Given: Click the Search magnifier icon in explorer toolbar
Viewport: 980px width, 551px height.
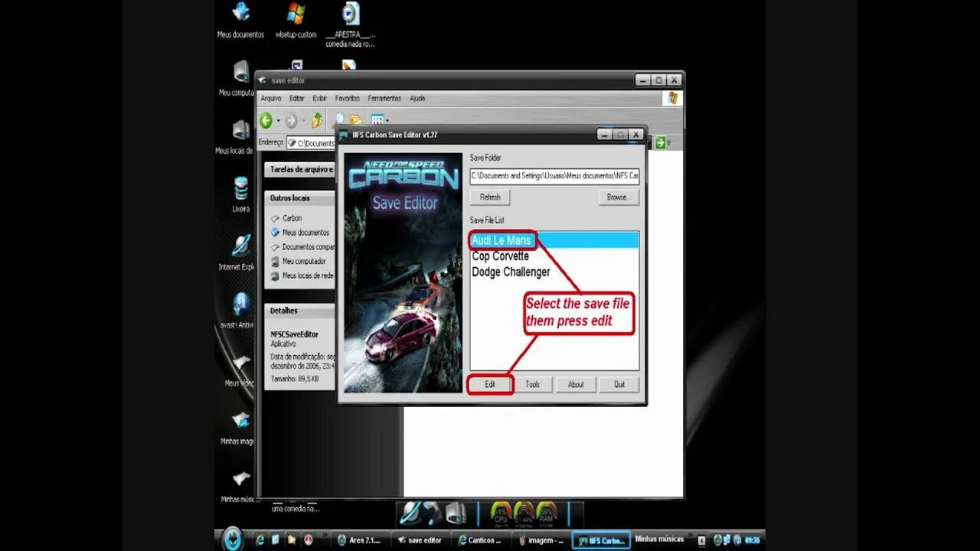Looking at the screenshot, I should (x=338, y=119).
